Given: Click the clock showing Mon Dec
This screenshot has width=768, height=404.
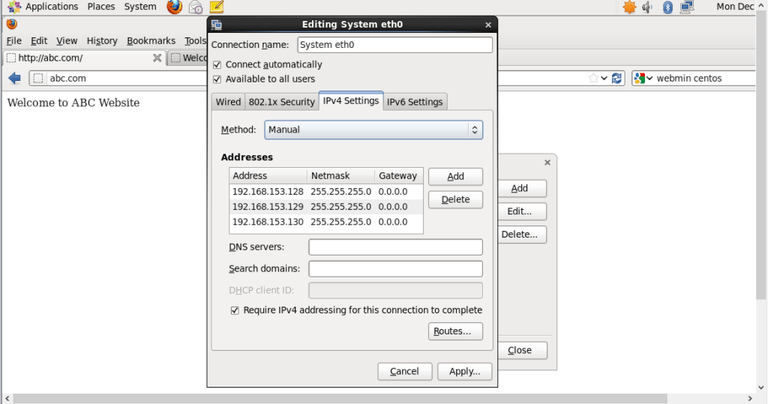Looking at the screenshot, I should [735, 7].
